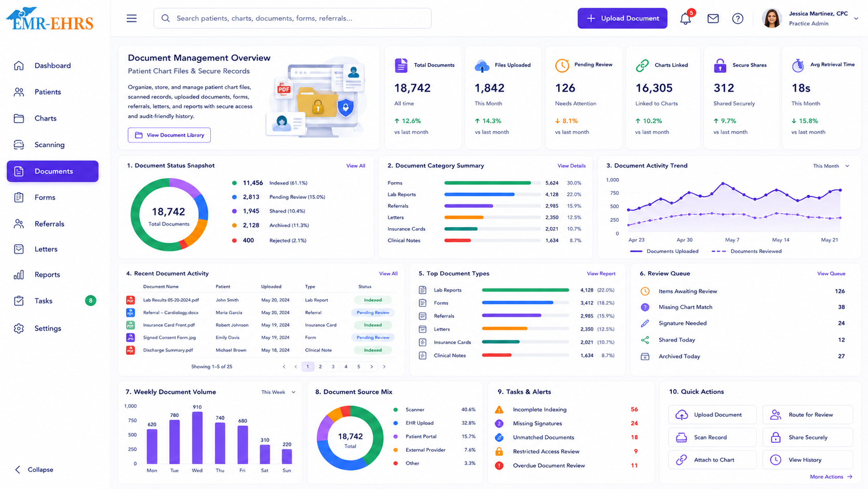Screen dimensions: 868x489
Task: Open Tasks in the sidebar
Action: [x=52, y=301]
